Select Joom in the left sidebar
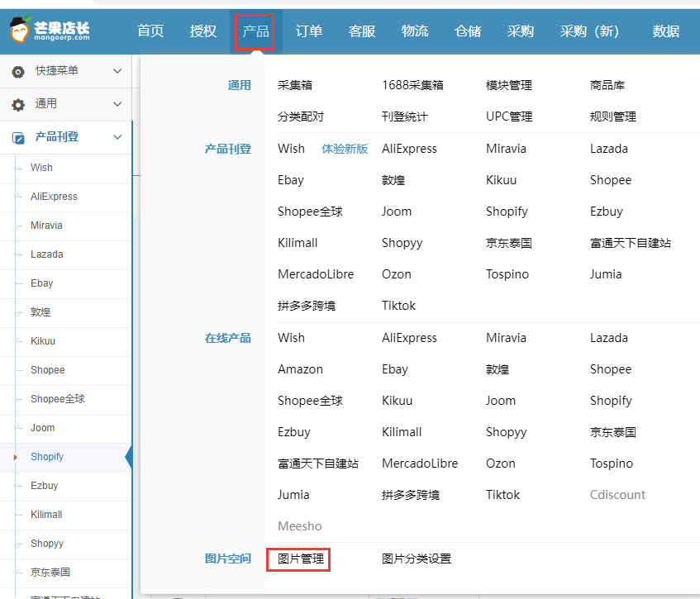Image resolution: width=700 pixels, height=599 pixels. click(x=42, y=428)
